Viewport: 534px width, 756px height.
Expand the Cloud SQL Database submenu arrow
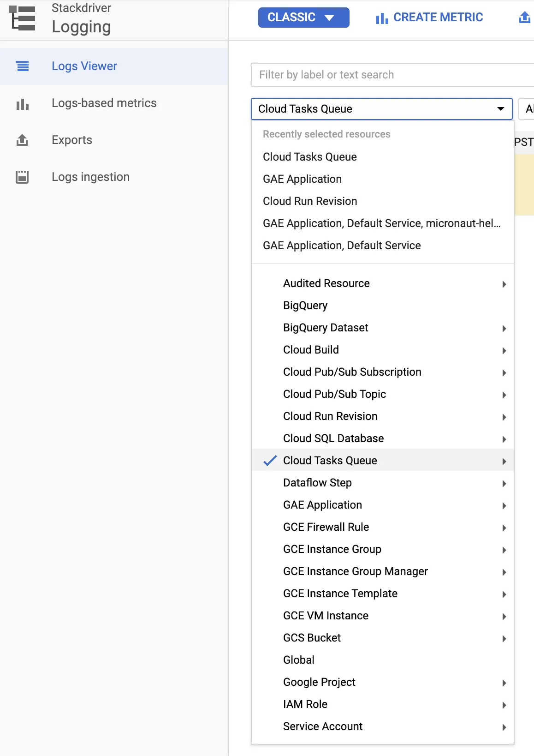pos(504,439)
